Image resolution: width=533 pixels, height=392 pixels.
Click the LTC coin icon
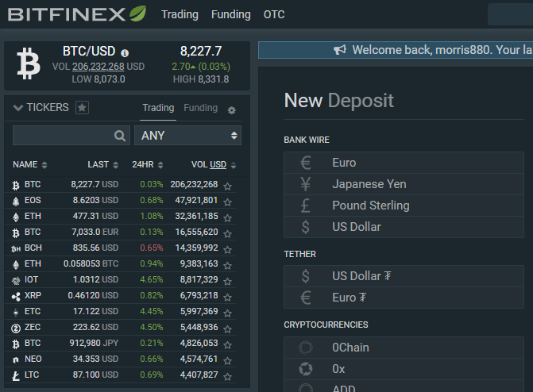tap(16, 375)
